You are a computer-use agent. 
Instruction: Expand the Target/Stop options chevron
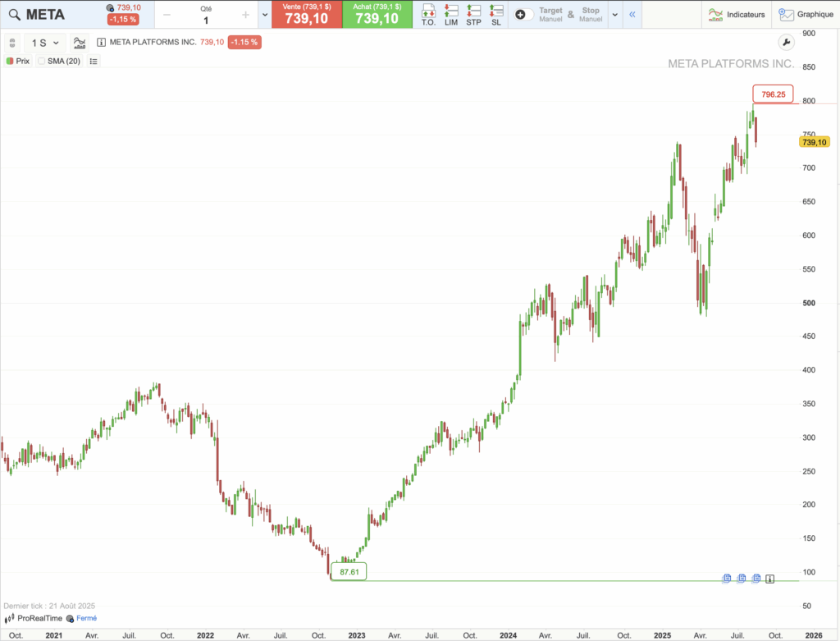(614, 15)
